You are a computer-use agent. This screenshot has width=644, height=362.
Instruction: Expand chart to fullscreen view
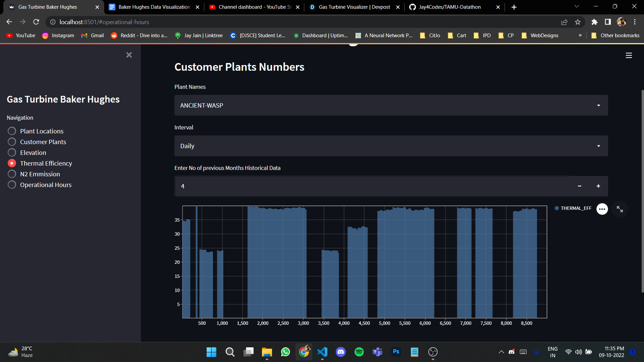tap(620, 209)
